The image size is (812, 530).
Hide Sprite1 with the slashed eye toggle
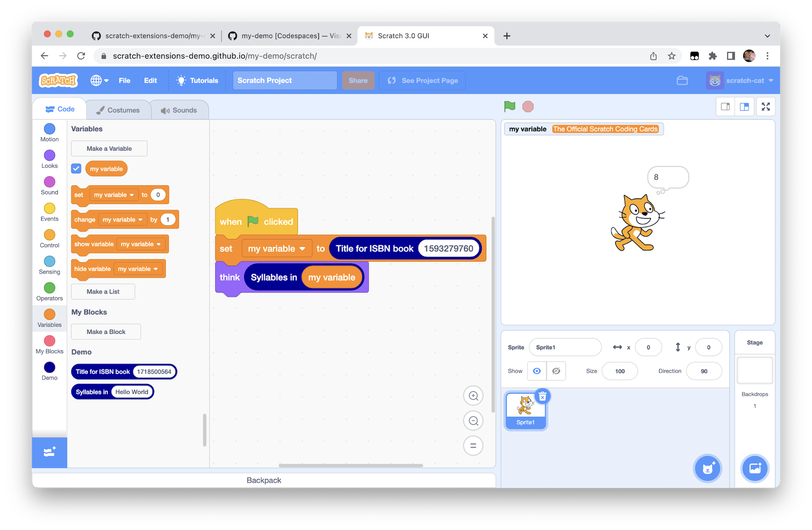pyautogui.click(x=556, y=371)
